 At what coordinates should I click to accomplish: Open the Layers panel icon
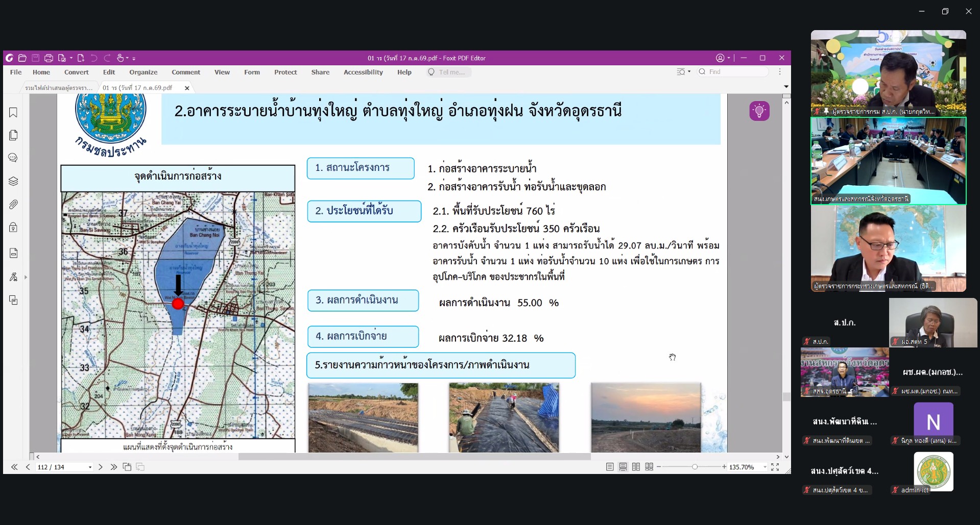(13, 181)
